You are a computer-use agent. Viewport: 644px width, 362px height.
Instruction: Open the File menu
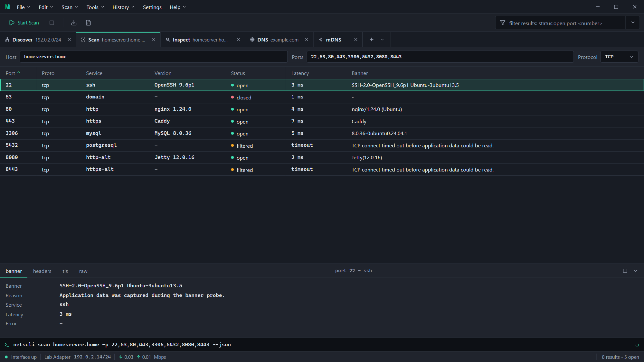(23, 7)
